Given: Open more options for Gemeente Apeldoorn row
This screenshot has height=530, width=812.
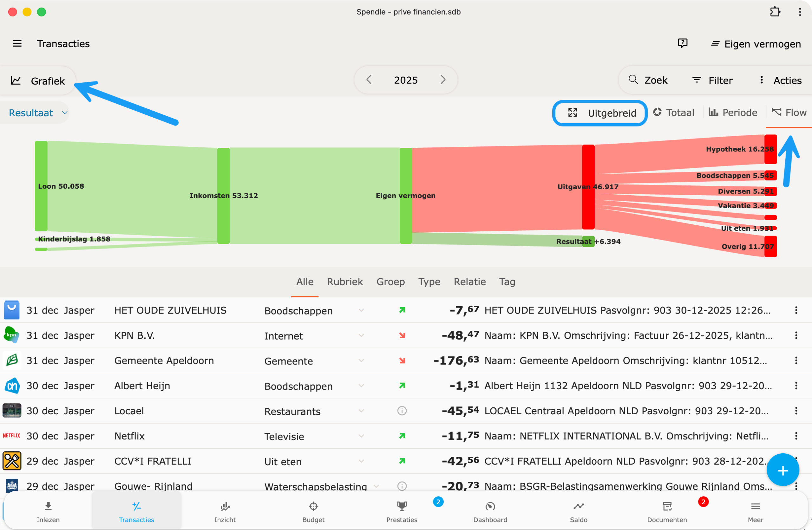Looking at the screenshot, I should point(796,360).
